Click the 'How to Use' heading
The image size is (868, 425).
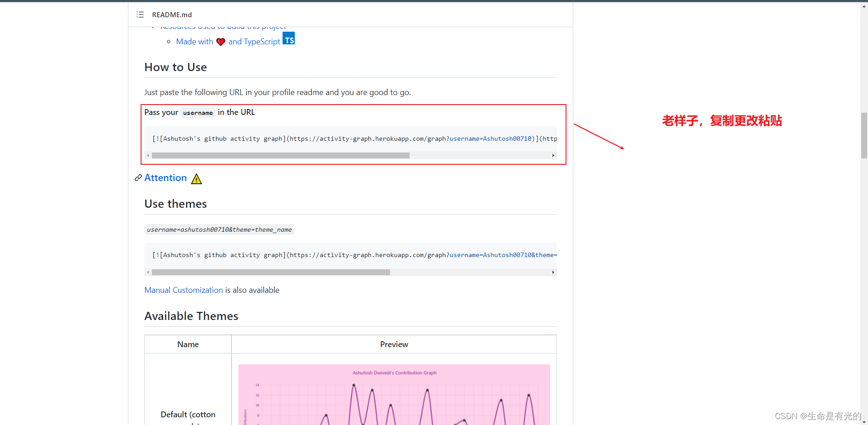pyautogui.click(x=175, y=67)
